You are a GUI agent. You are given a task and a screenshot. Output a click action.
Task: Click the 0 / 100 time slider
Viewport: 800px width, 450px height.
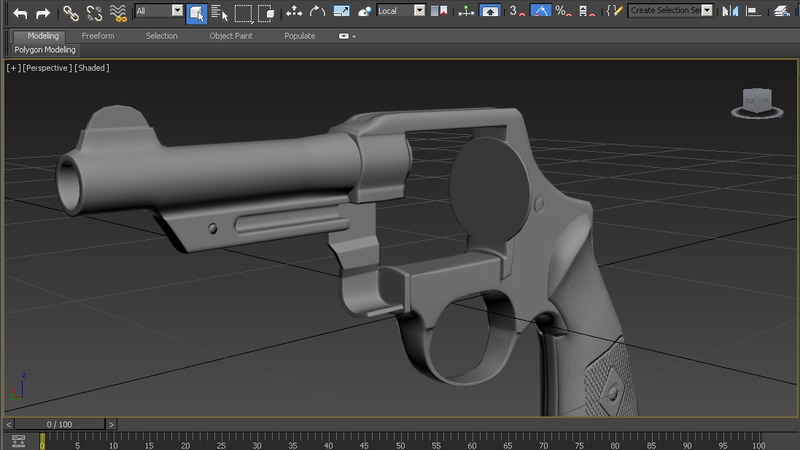point(58,425)
